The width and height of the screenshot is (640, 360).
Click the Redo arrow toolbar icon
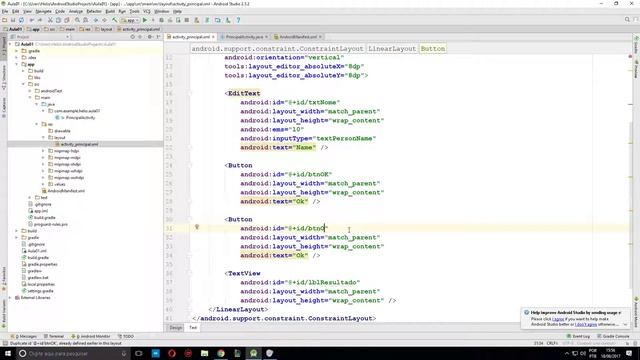pos(40,20)
